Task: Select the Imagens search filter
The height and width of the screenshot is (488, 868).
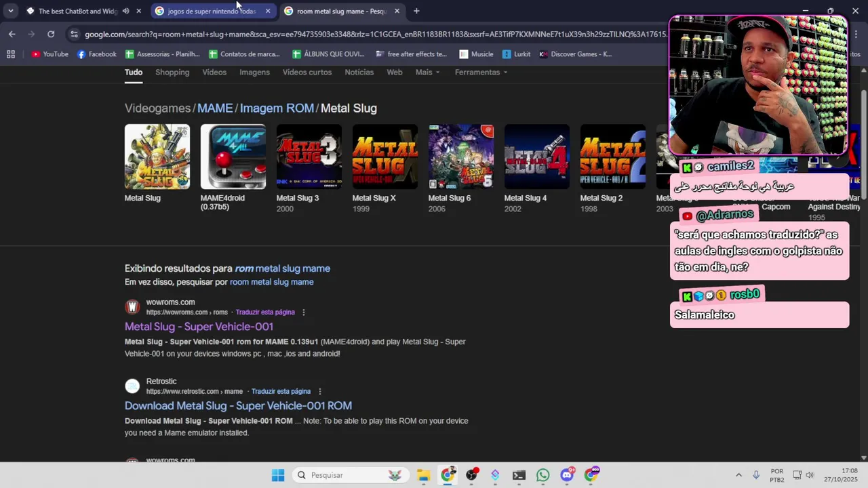Action: pyautogui.click(x=254, y=72)
